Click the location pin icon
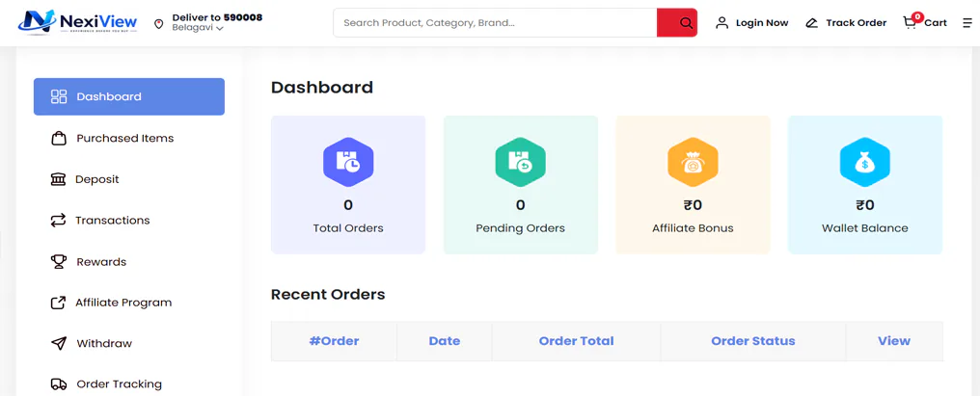Image resolution: width=980 pixels, height=396 pixels. coord(159,24)
